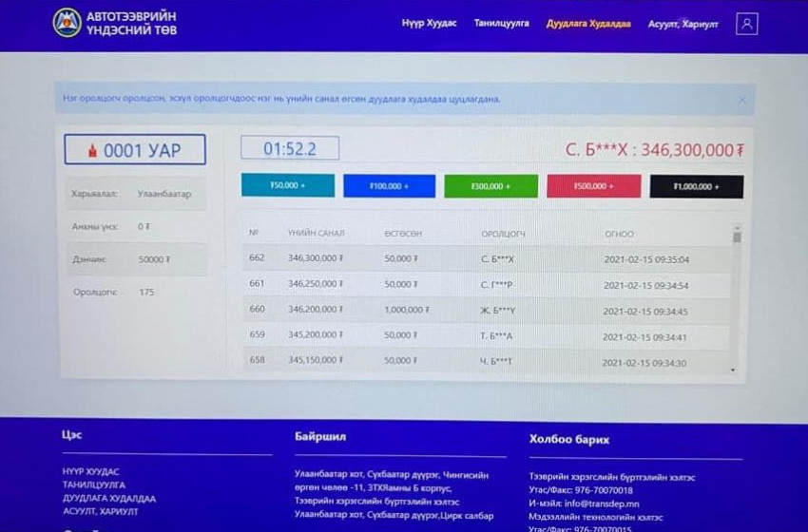Open footer link АСУУЛТ, ХАРИУЛТ
The width and height of the screenshot is (808, 532).
click(x=101, y=511)
